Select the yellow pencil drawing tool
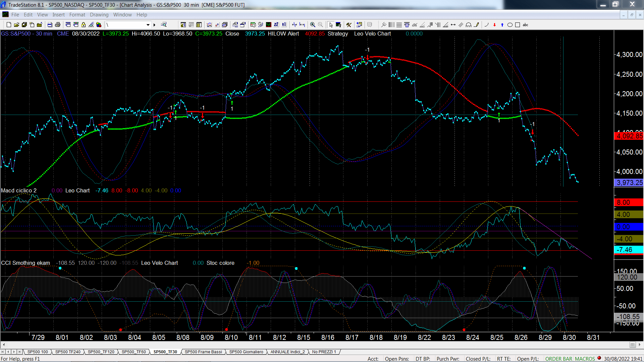 (x=476, y=25)
